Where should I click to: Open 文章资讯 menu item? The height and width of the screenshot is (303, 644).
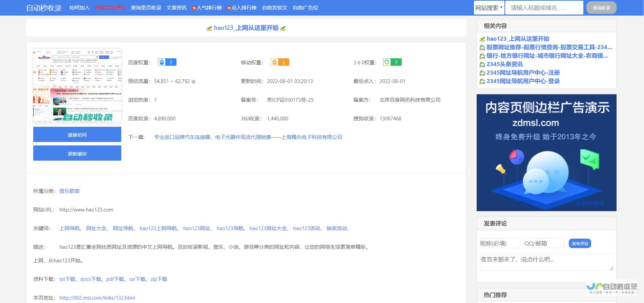point(176,8)
